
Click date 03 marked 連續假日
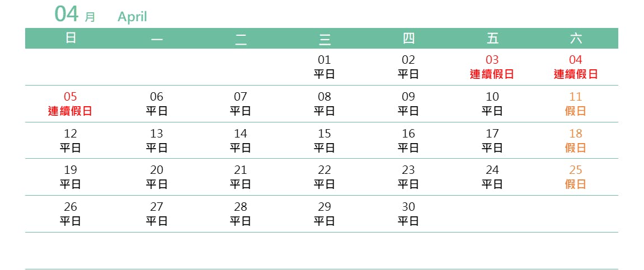(x=492, y=67)
